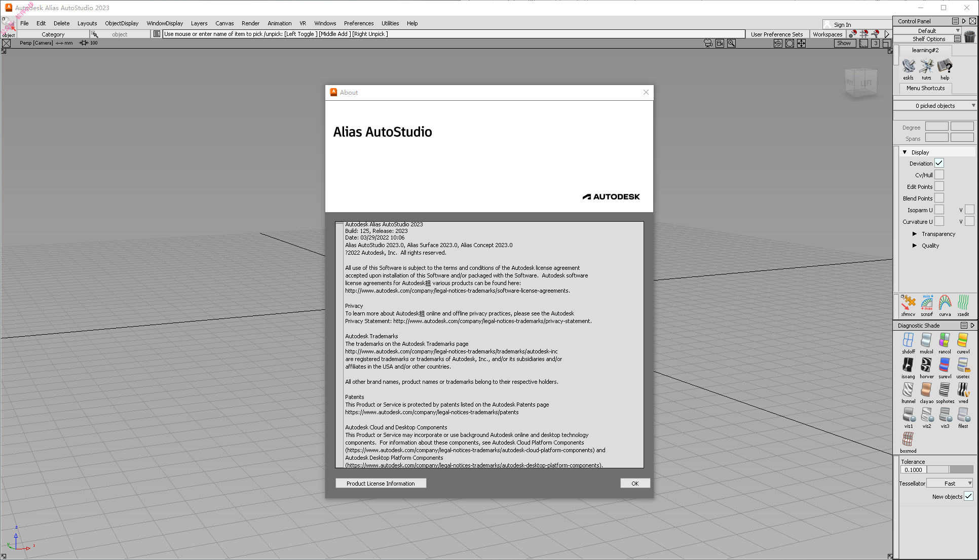The image size is (979, 560).
Task: Apply filest file stitch shade
Action: [x=963, y=417]
